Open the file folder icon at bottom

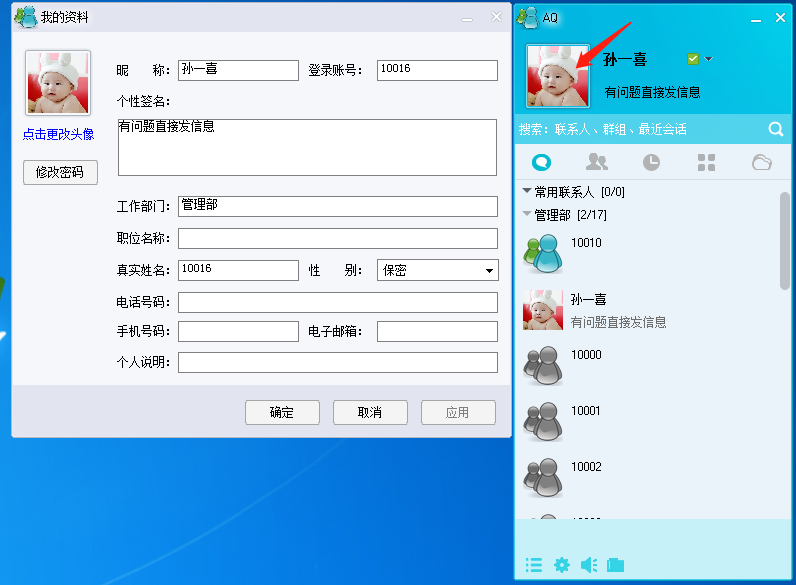click(x=615, y=565)
